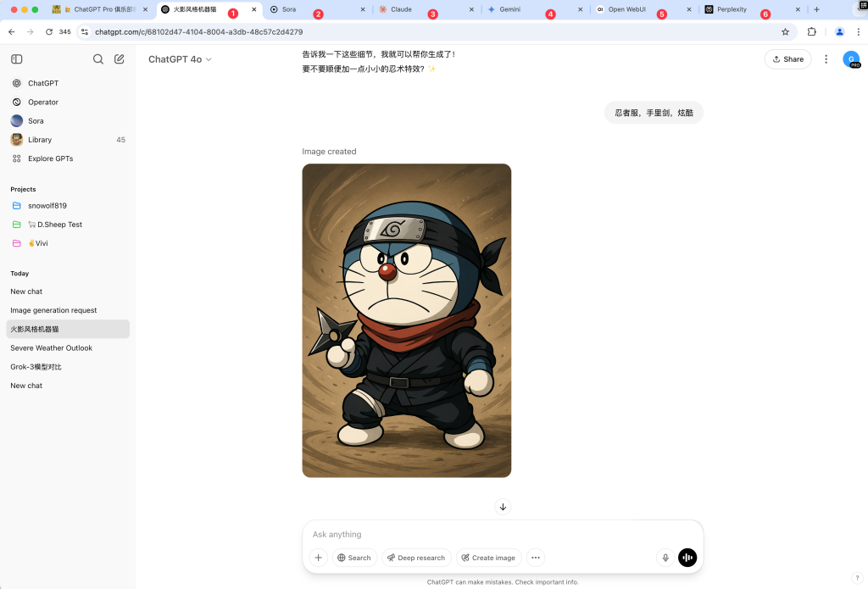Toggle the sidebar collapse icon

click(17, 59)
